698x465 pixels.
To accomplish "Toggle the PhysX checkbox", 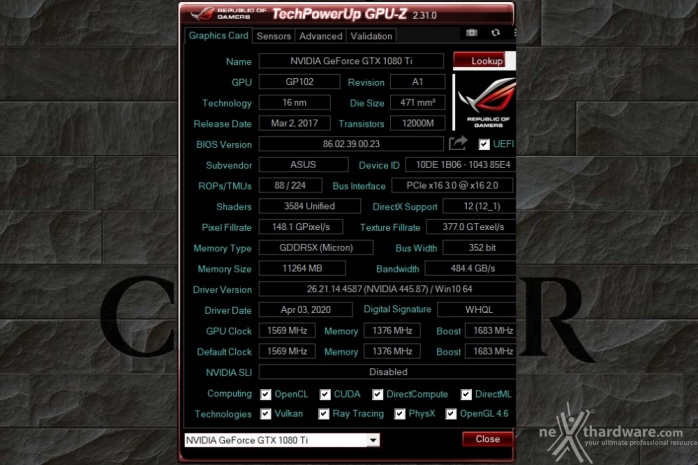I will point(400,414).
